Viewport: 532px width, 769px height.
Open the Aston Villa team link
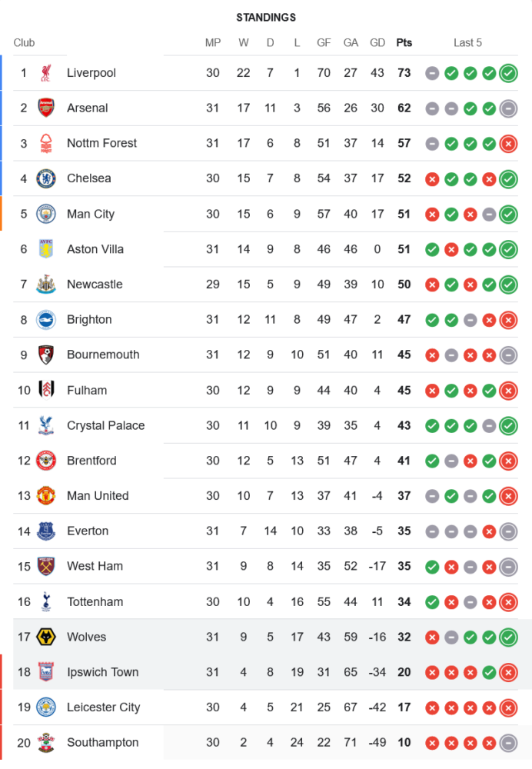click(95, 249)
